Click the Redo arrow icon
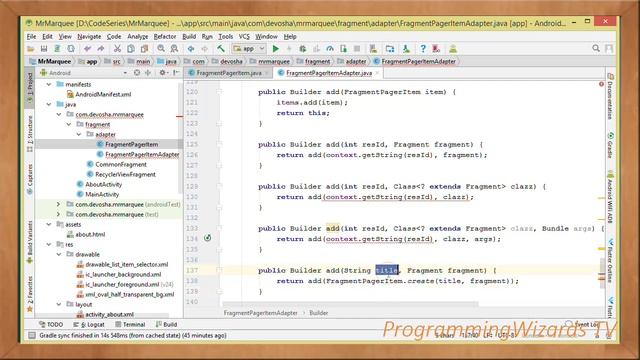The width and height of the screenshot is (640, 360). pyautogui.click(x=101, y=49)
